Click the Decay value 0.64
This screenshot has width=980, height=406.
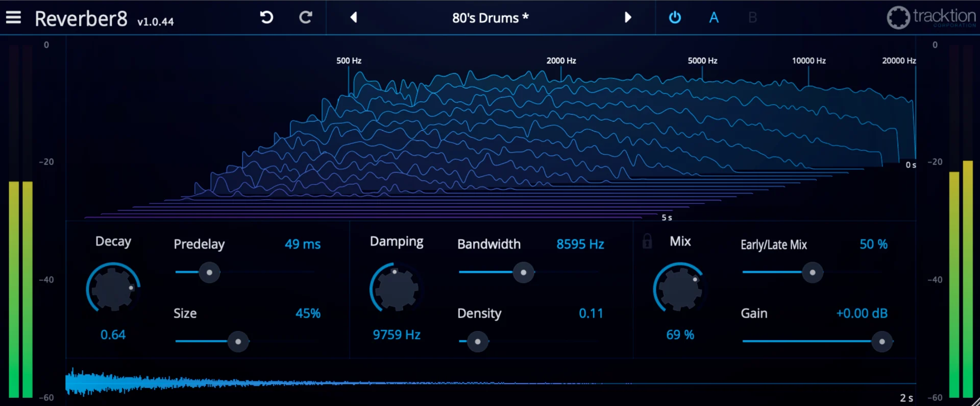click(113, 335)
